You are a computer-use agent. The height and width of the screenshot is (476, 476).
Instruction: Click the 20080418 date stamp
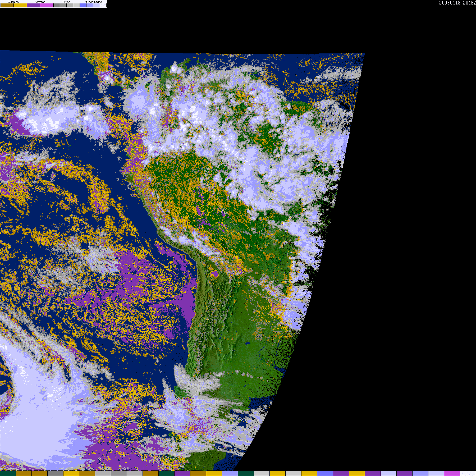tap(450, 3)
